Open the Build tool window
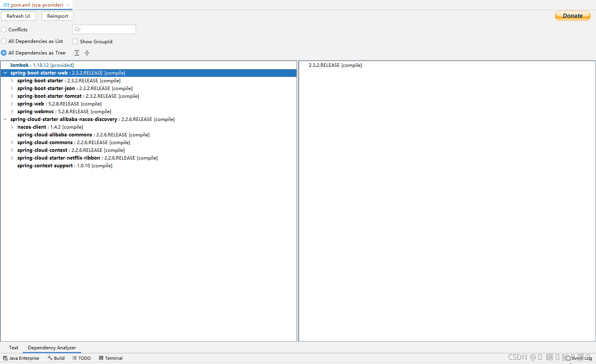596x364 pixels. (56, 358)
